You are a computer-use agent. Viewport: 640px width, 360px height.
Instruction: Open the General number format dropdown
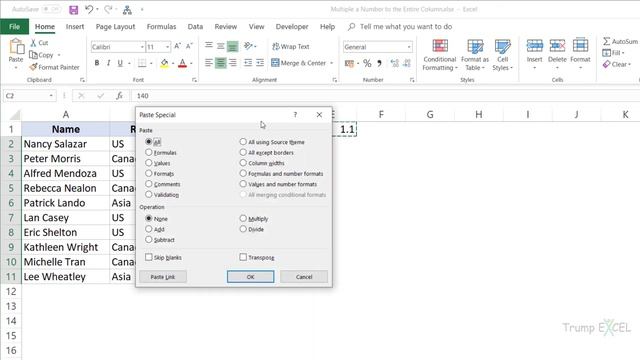point(409,47)
